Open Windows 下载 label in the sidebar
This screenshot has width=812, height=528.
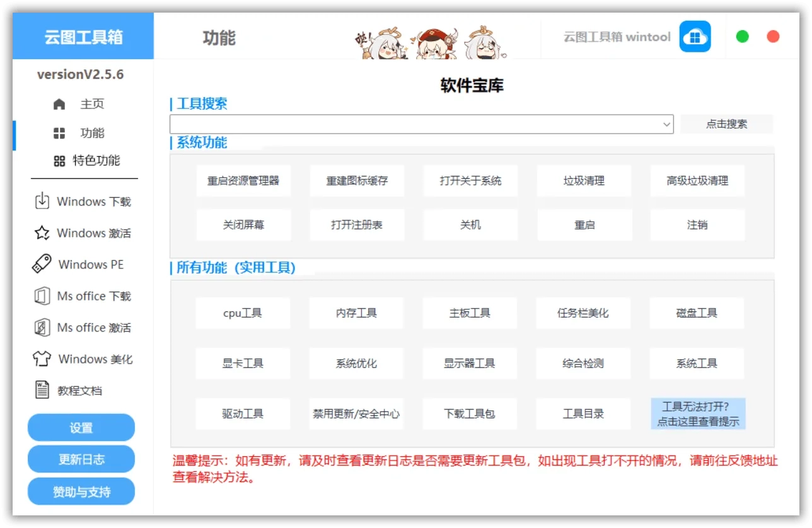94,202
